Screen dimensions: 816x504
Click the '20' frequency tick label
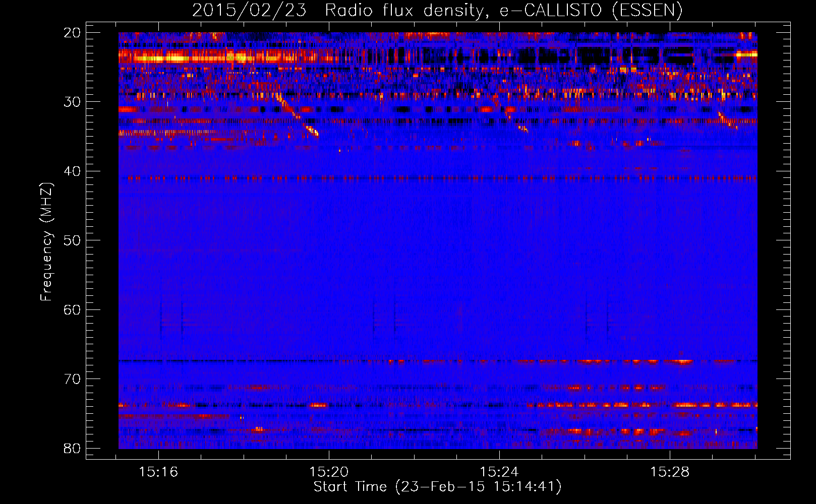click(x=72, y=33)
